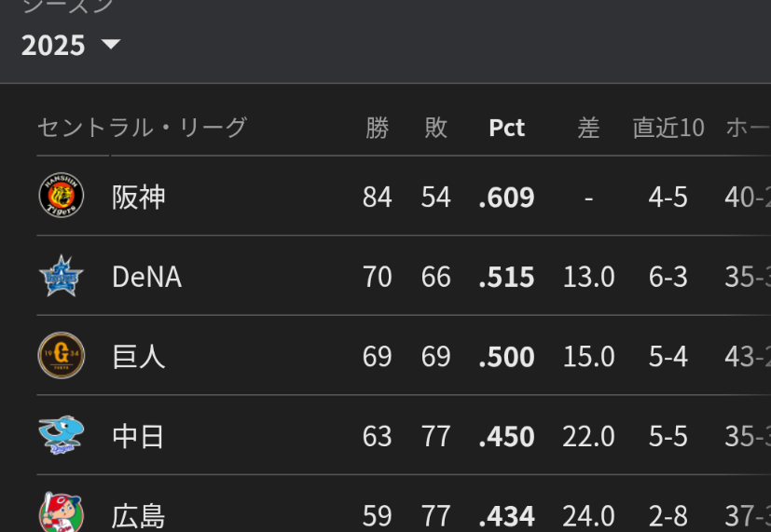Click the Chunichi Dragons team logo
This screenshot has width=771, height=532.
62,435
